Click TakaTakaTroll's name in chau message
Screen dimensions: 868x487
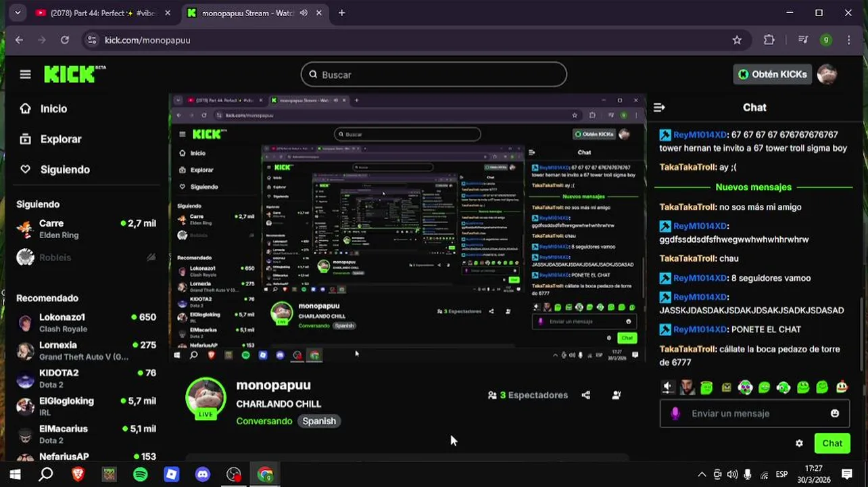pos(687,258)
